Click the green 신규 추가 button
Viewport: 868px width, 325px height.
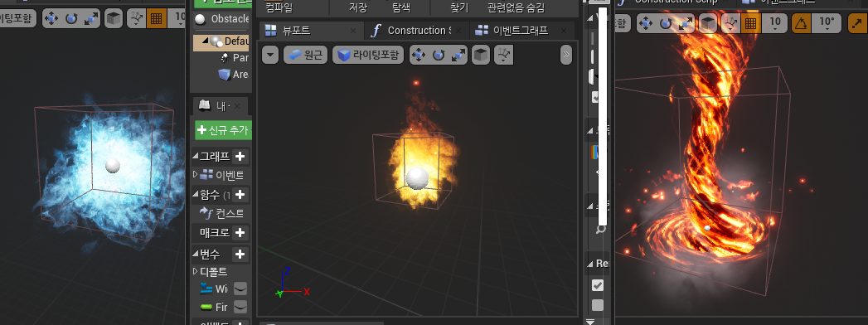[224, 131]
